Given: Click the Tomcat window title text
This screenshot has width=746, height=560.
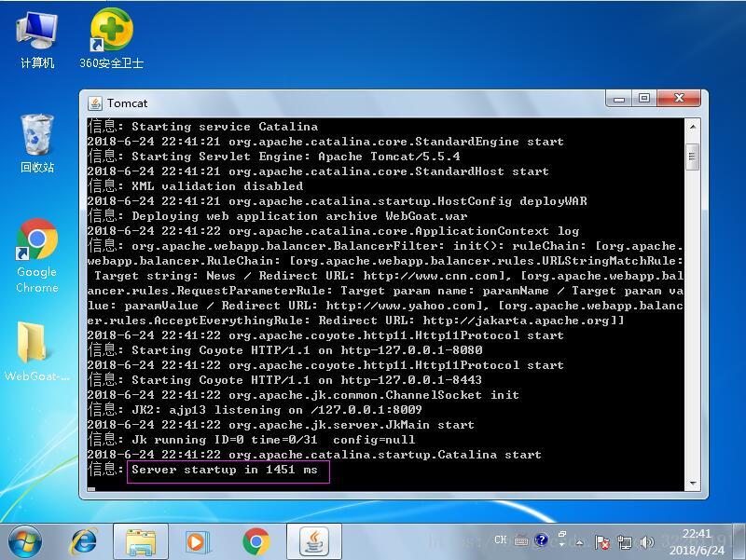Looking at the screenshot, I should pos(127,103).
